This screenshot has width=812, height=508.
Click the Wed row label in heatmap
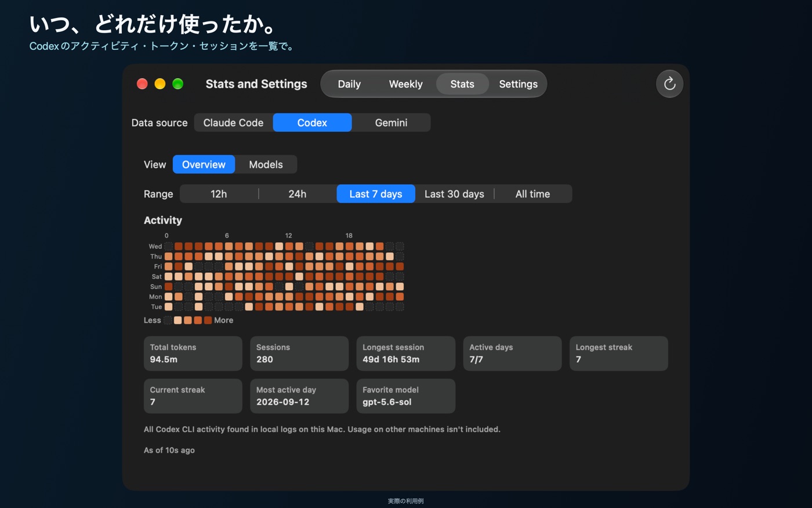[x=155, y=246]
